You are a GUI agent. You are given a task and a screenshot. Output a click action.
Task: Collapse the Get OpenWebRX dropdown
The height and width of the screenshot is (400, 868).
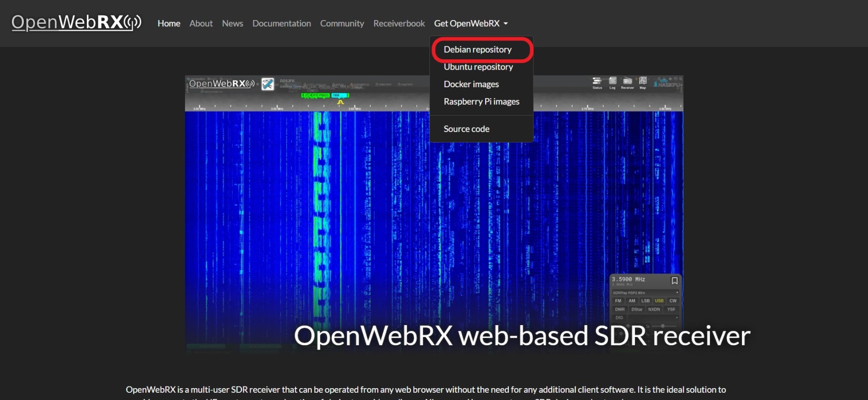click(471, 23)
